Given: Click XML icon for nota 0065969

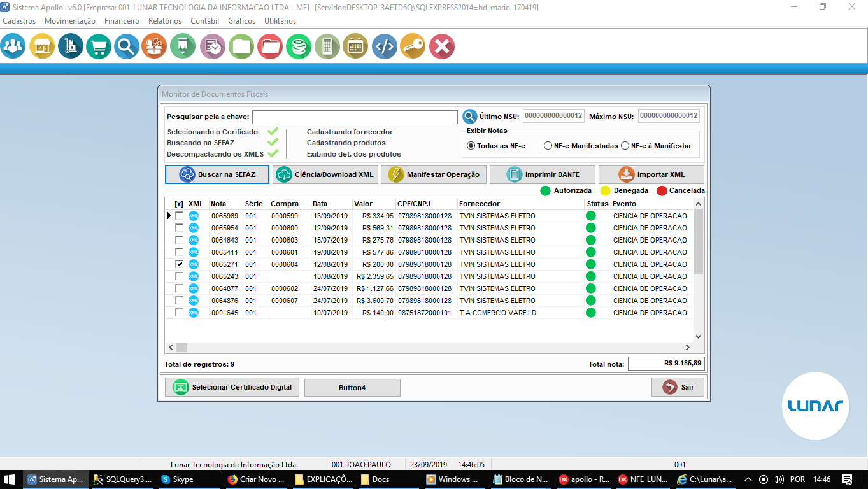Looking at the screenshot, I should [x=194, y=216].
